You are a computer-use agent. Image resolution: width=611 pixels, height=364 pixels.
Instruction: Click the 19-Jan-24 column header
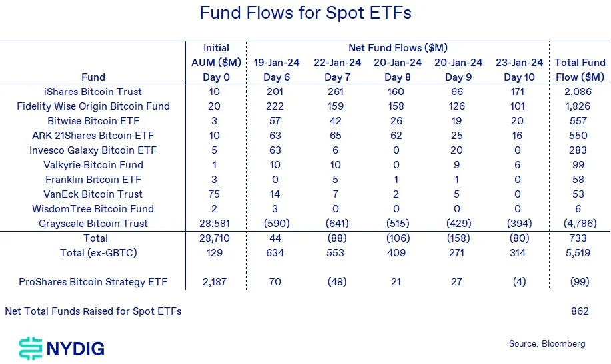click(276, 63)
